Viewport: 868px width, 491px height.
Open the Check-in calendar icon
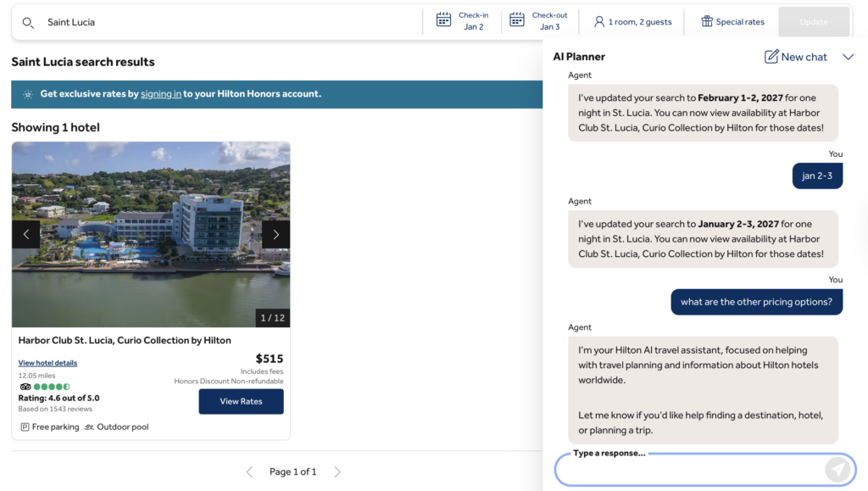[443, 20]
